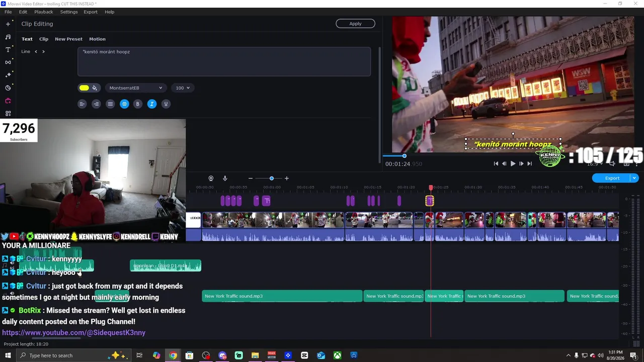The image size is (644, 362).
Task: Click the Windows taskbar search box
Action: click(x=73, y=355)
